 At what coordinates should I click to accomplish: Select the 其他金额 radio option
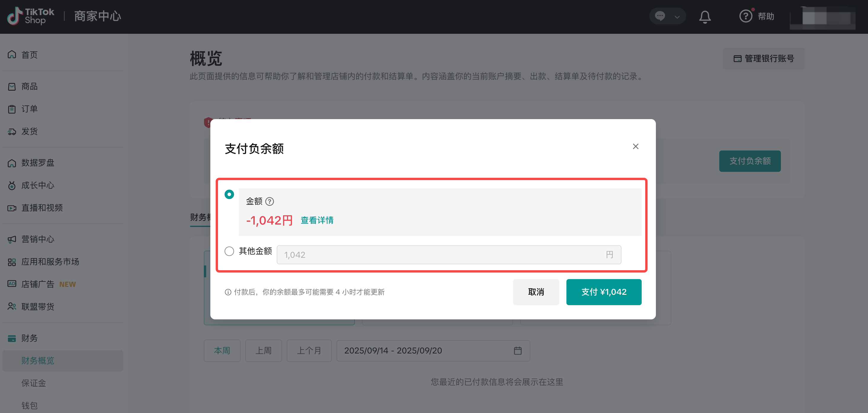tap(229, 251)
